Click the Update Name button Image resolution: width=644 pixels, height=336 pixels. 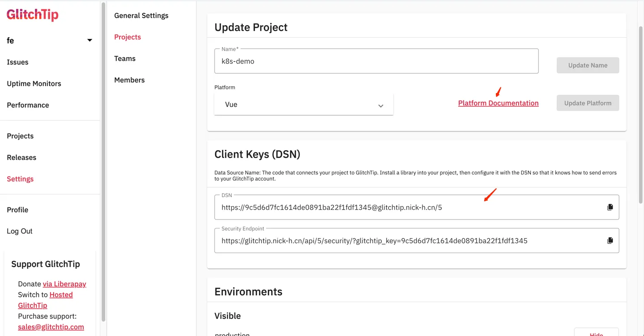[588, 65]
